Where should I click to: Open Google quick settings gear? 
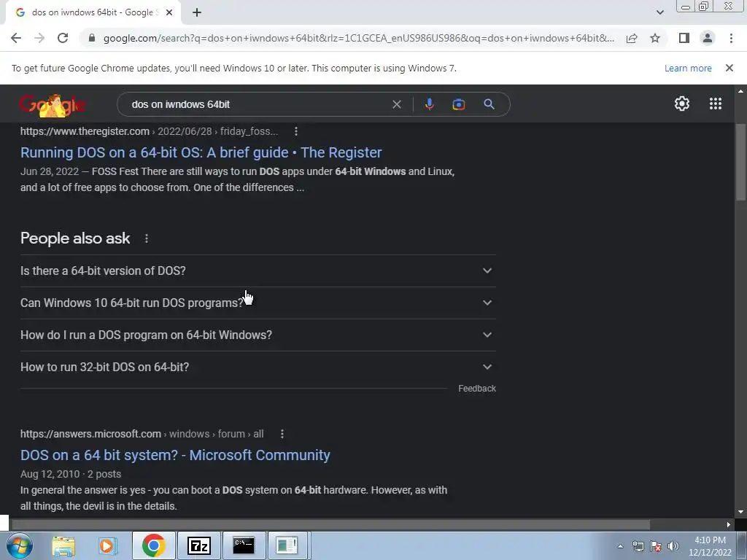click(682, 104)
